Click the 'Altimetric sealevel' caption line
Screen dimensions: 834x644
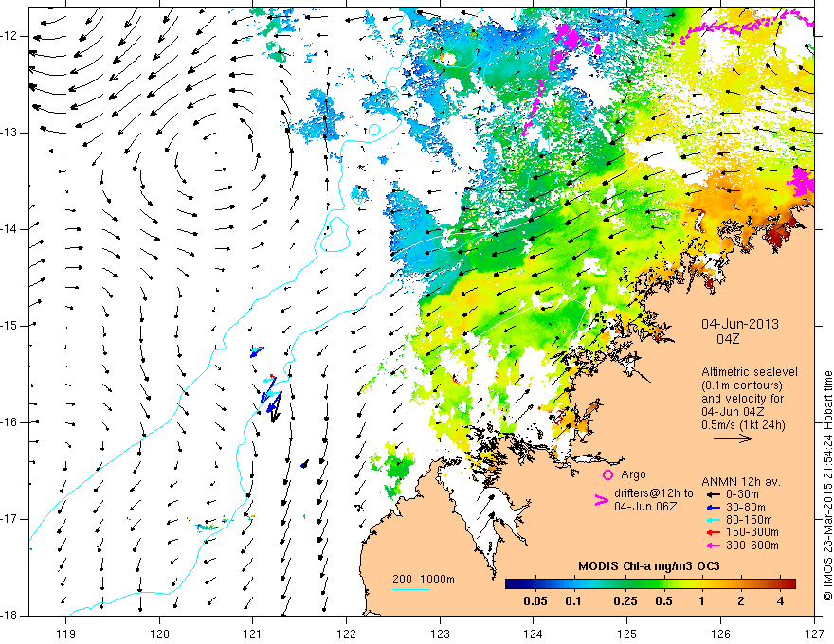(x=750, y=372)
